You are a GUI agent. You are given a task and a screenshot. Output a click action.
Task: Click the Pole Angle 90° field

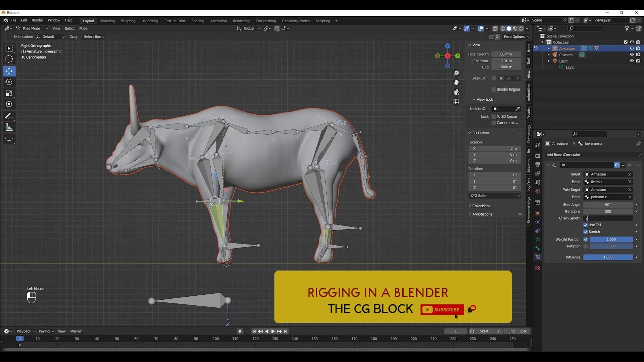coord(608,205)
